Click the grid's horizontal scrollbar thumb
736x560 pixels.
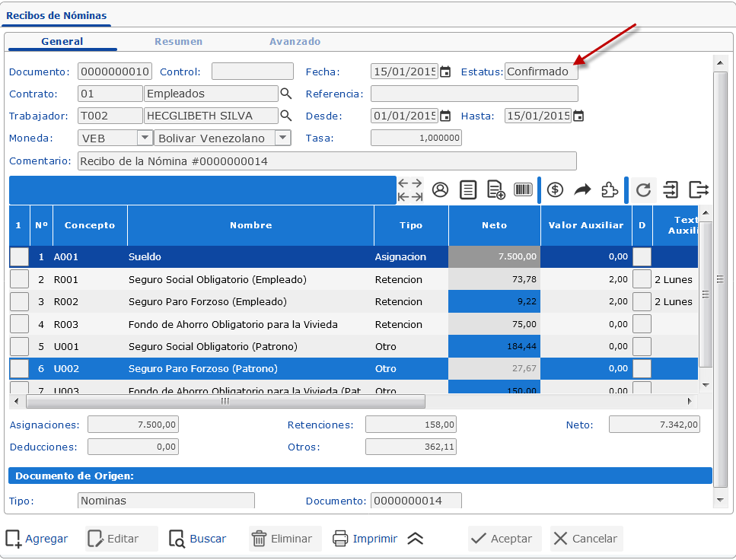pos(225,401)
